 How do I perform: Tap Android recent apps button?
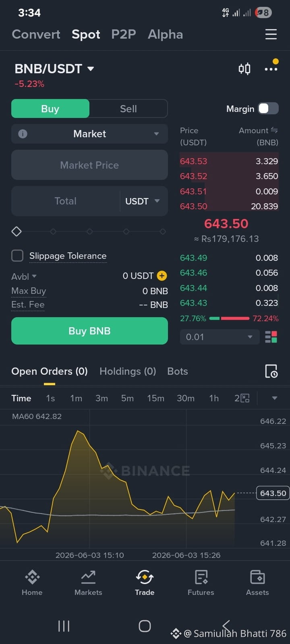pos(64,626)
